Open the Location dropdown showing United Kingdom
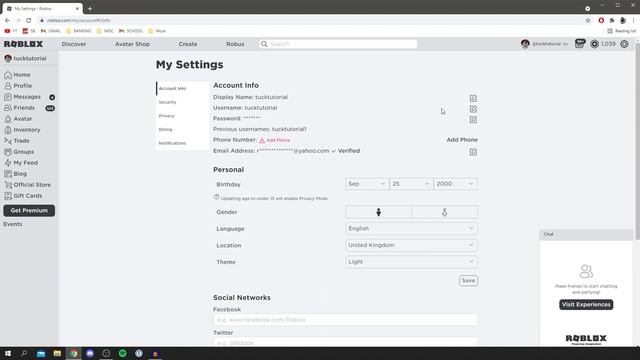The height and width of the screenshot is (360, 640). point(411,245)
